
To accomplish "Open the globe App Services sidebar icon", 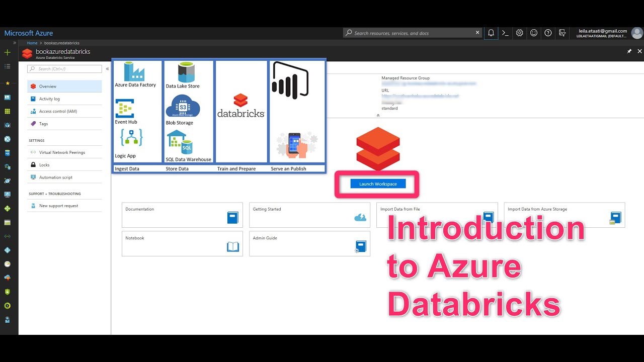I will [x=7, y=139].
